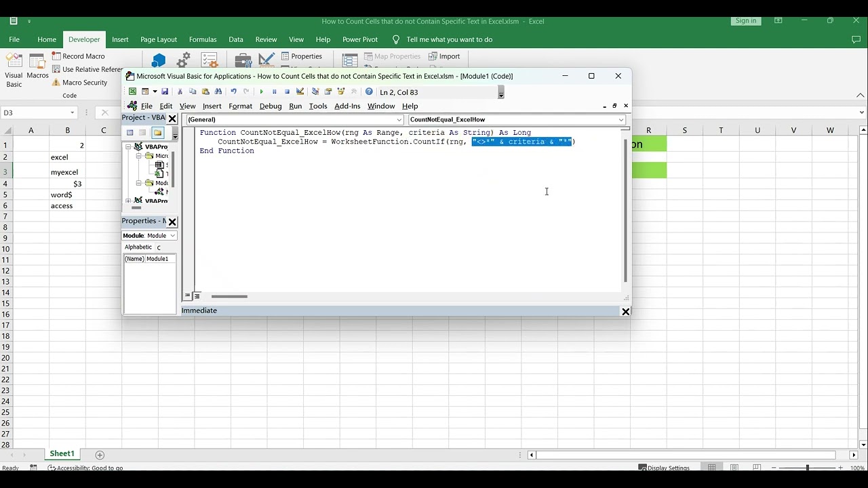Image resolution: width=868 pixels, height=488 pixels.
Task: Click Module1 name value in Properties
Action: [161, 259]
